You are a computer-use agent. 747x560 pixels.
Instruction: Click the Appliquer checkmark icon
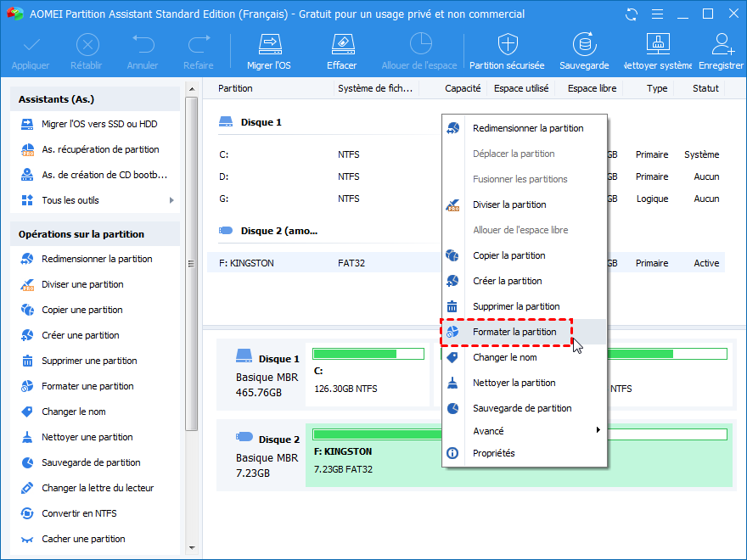coord(31,45)
